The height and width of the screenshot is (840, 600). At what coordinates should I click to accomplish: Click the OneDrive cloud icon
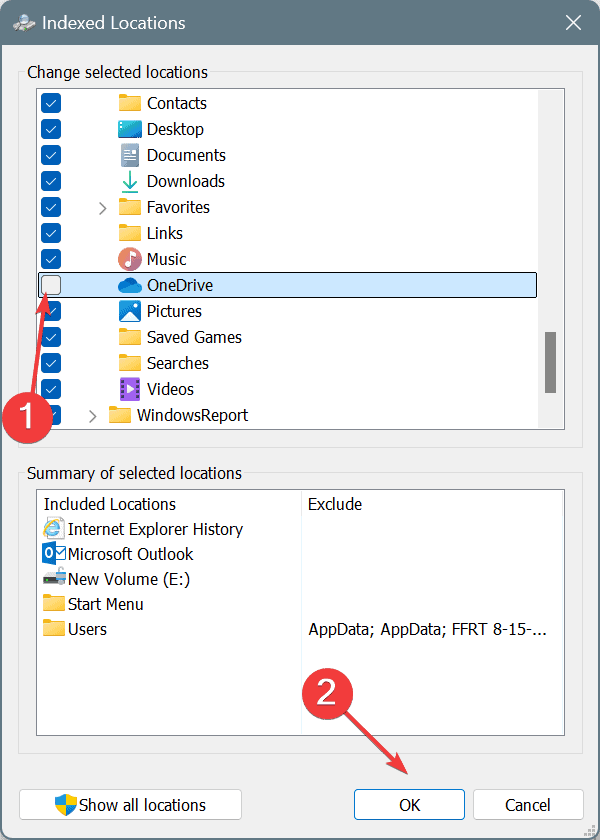pos(130,286)
